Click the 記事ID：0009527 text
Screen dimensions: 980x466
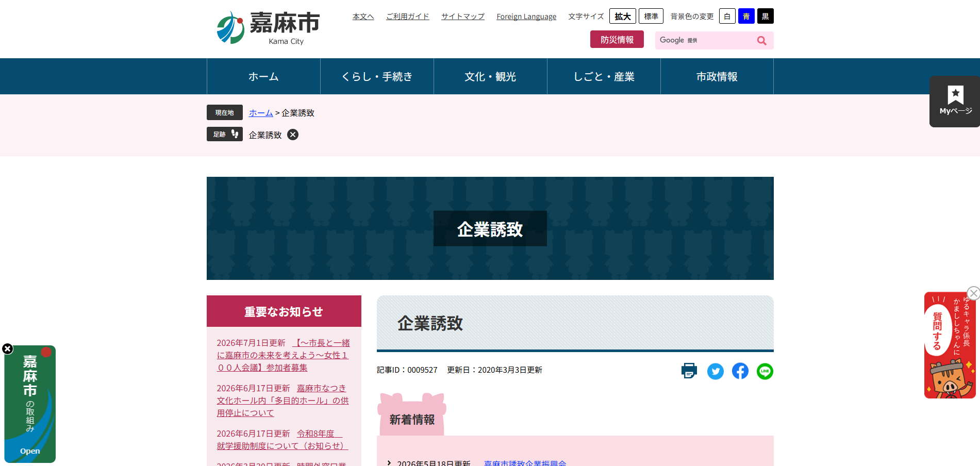click(x=407, y=370)
